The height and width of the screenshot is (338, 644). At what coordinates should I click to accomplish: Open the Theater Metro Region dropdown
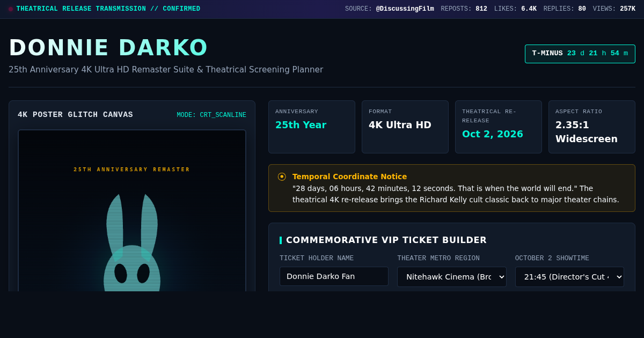[x=452, y=277]
